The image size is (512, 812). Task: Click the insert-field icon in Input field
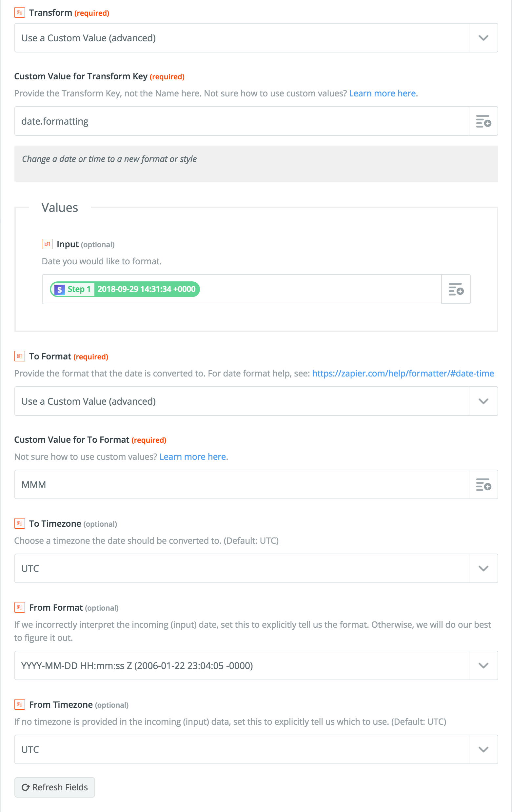click(456, 289)
